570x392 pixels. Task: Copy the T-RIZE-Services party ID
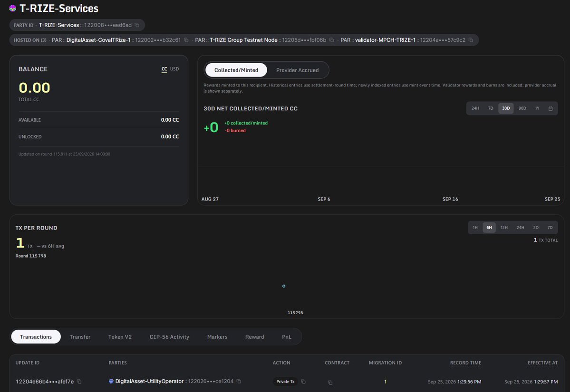[137, 25]
